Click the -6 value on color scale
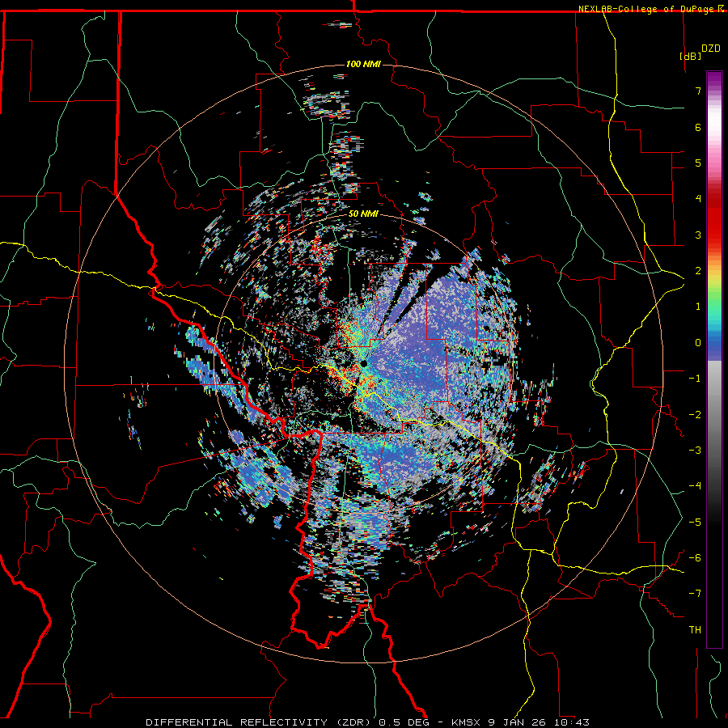The image size is (728, 728). click(695, 558)
